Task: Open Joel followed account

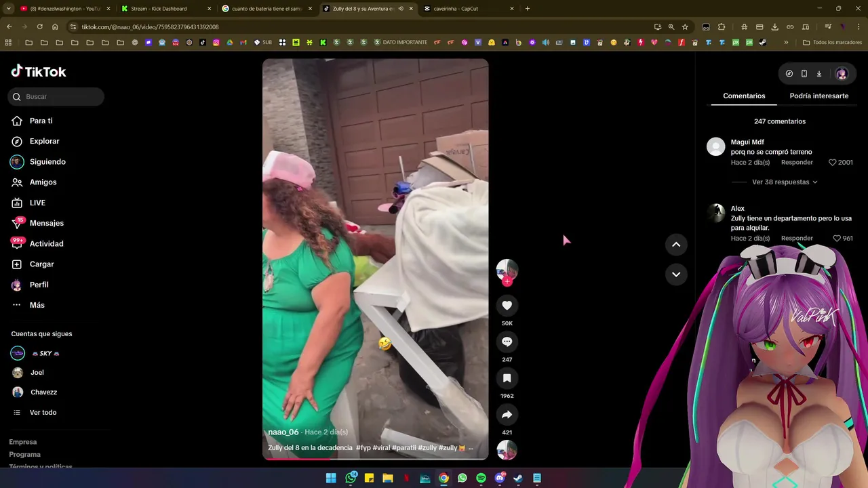Action: [28, 373]
